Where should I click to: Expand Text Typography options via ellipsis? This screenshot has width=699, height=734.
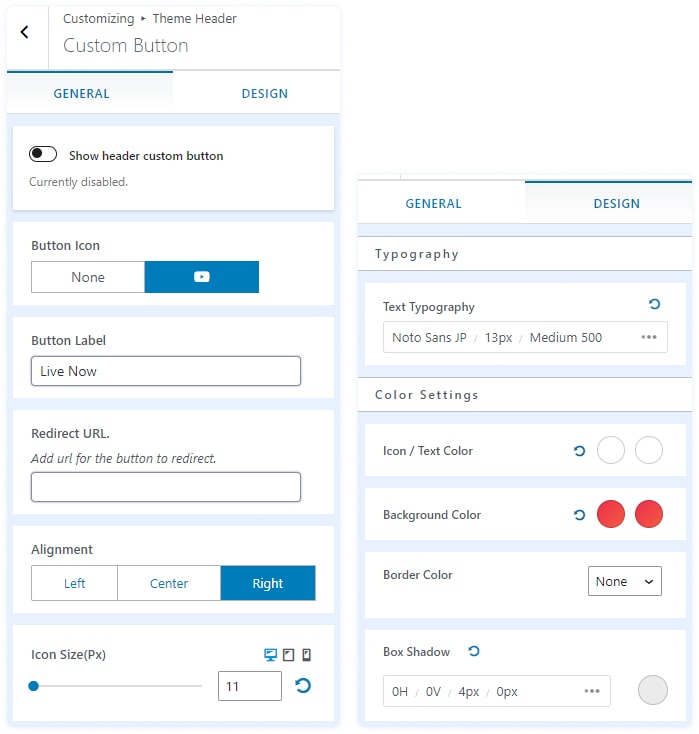649,337
